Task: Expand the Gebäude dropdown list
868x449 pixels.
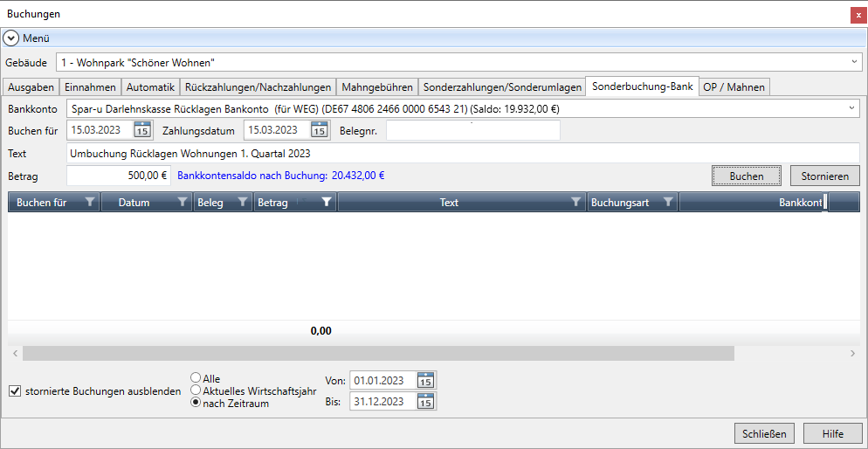Action: pyautogui.click(x=853, y=63)
